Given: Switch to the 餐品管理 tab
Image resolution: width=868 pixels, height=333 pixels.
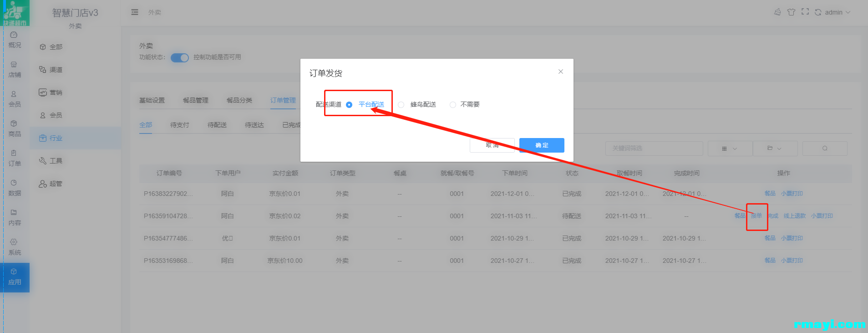Looking at the screenshot, I should [x=195, y=100].
